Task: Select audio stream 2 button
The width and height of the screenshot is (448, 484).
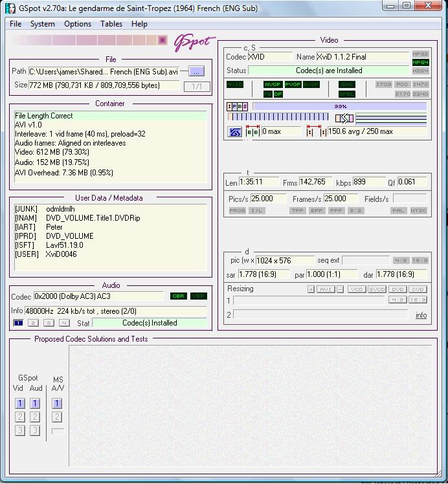Action: tap(34, 323)
